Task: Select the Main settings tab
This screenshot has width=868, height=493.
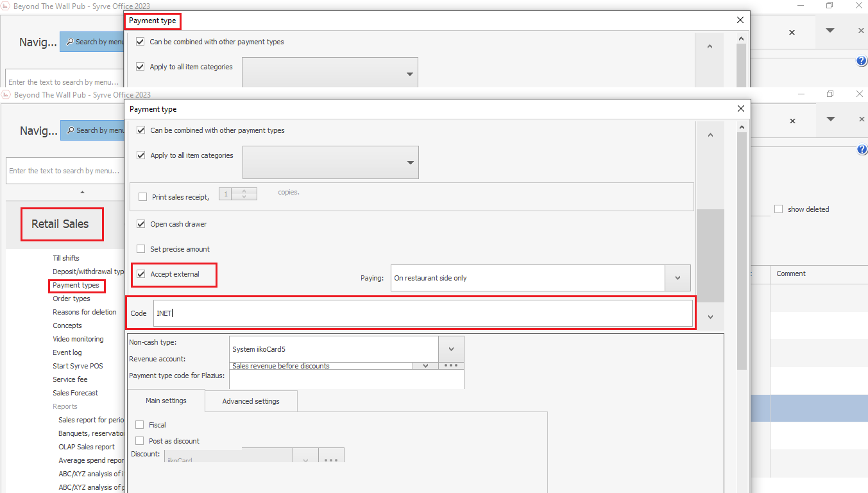Action: (166, 401)
